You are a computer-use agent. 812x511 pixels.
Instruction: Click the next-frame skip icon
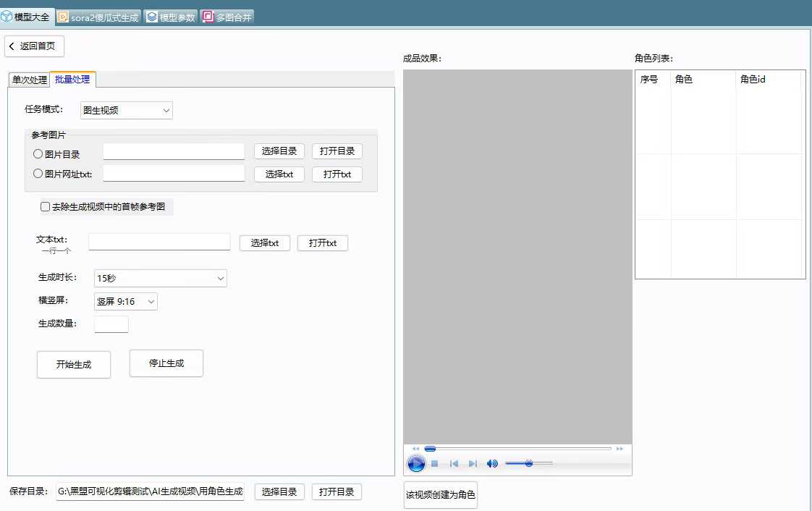[x=473, y=463]
